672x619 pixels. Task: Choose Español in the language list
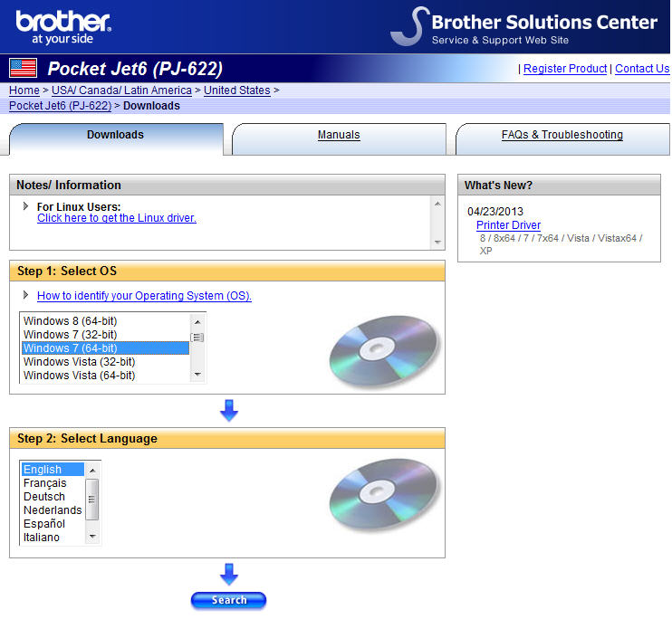(x=44, y=524)
